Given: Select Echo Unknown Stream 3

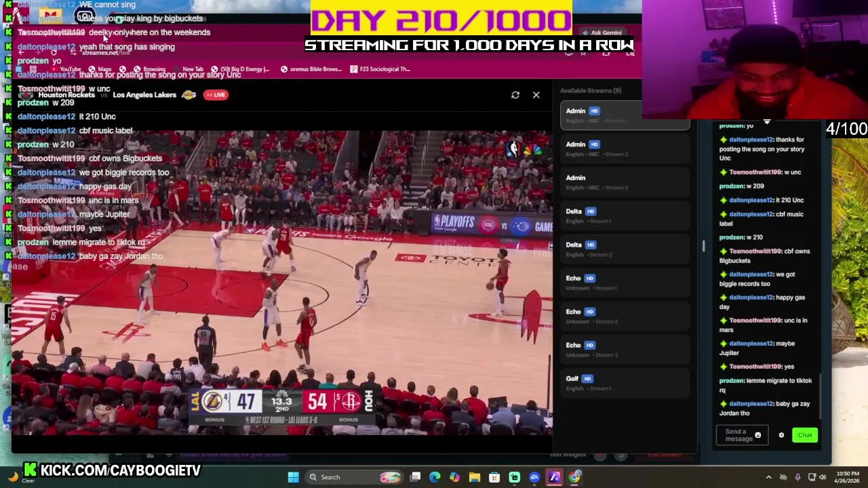Looking at the screenshot, I should coord(625,349).
